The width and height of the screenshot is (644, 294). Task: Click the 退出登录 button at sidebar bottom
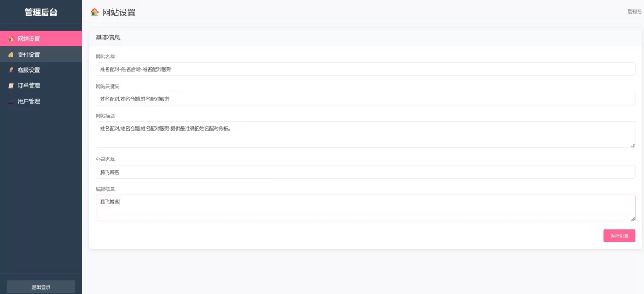point(41,287)
